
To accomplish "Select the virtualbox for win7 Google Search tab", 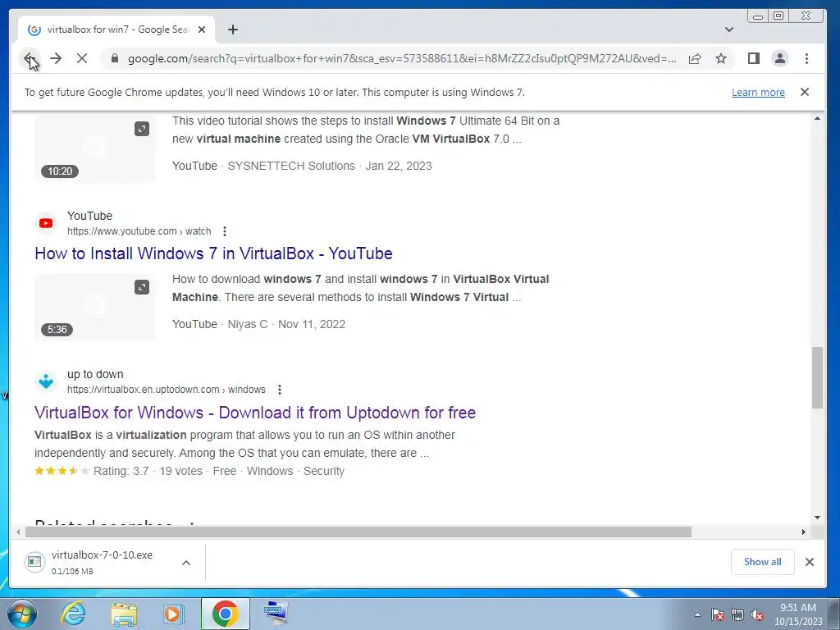I will [116, 30].
